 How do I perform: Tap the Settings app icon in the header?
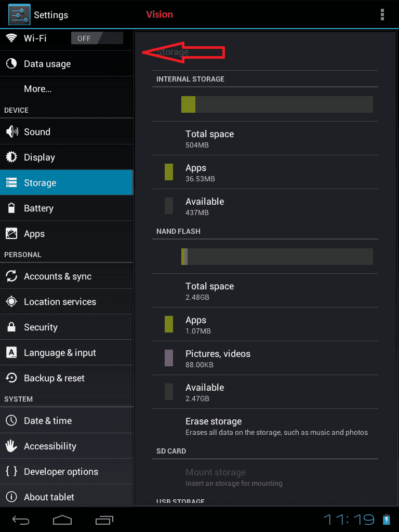pyautogui.click(x=19, y=15)
